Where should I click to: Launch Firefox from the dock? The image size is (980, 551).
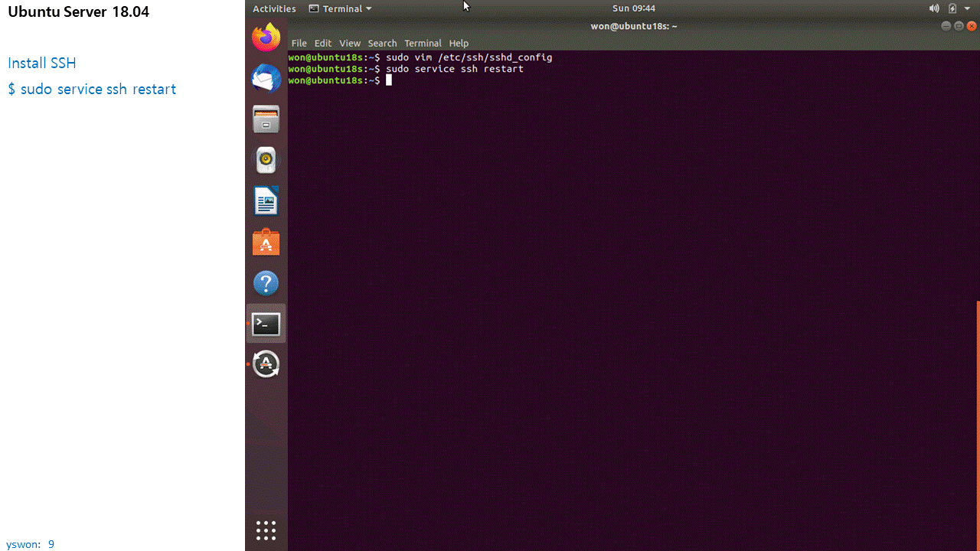click(266, 37)
